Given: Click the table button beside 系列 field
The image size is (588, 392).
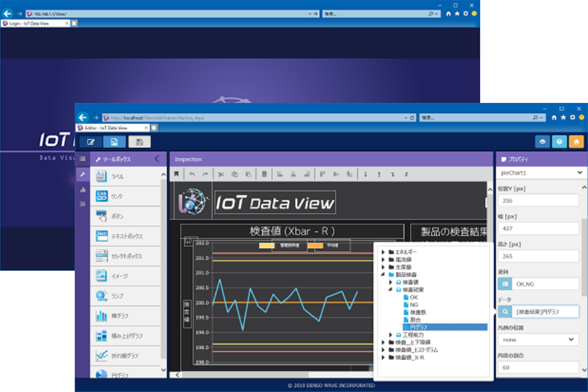Looking at the screenshot, I should coord(505,284).
